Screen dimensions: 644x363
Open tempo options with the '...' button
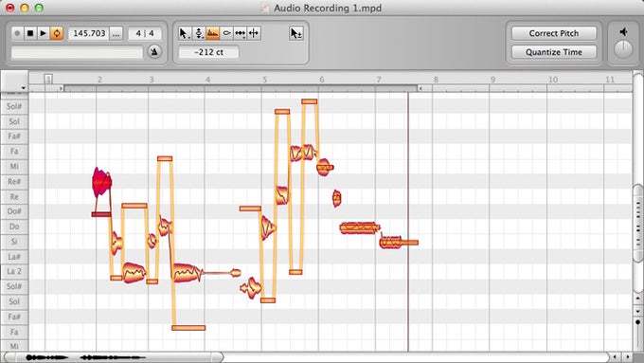point(116,33)
